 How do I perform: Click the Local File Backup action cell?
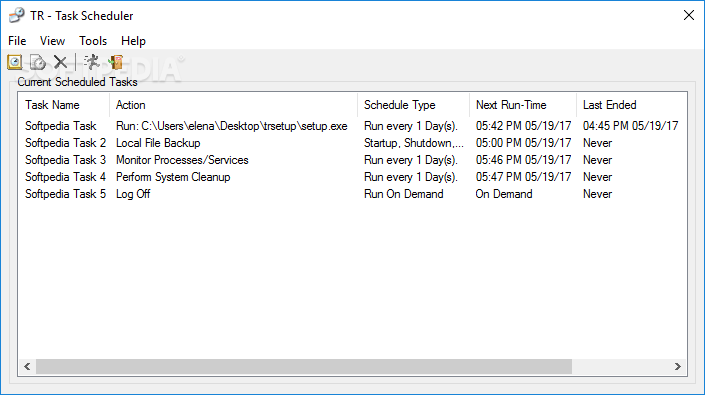(158, 143)
